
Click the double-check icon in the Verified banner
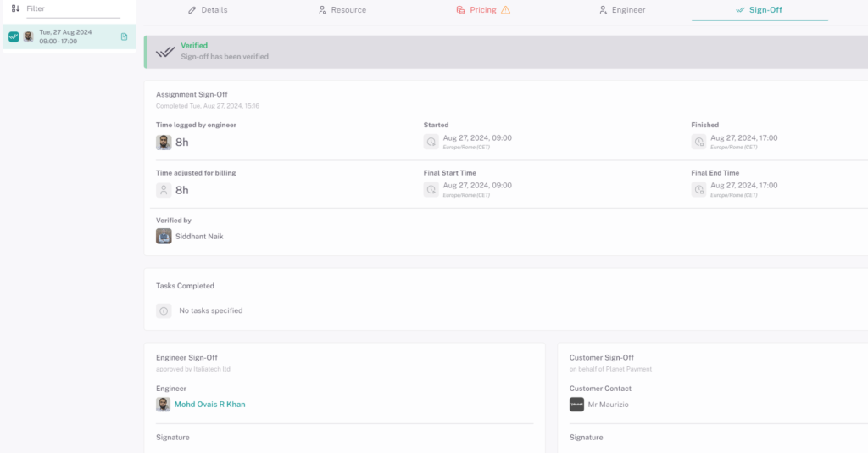point(166,52)
